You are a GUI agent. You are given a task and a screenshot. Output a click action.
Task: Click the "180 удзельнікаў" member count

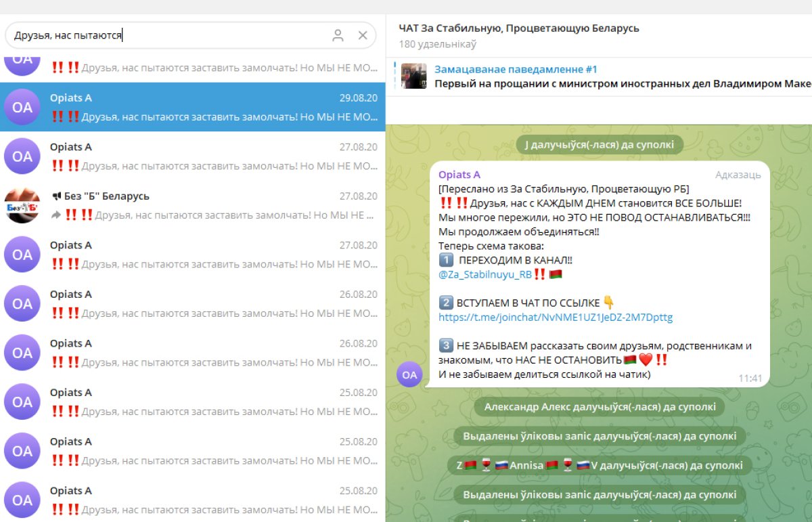click(x=438, y=44)
